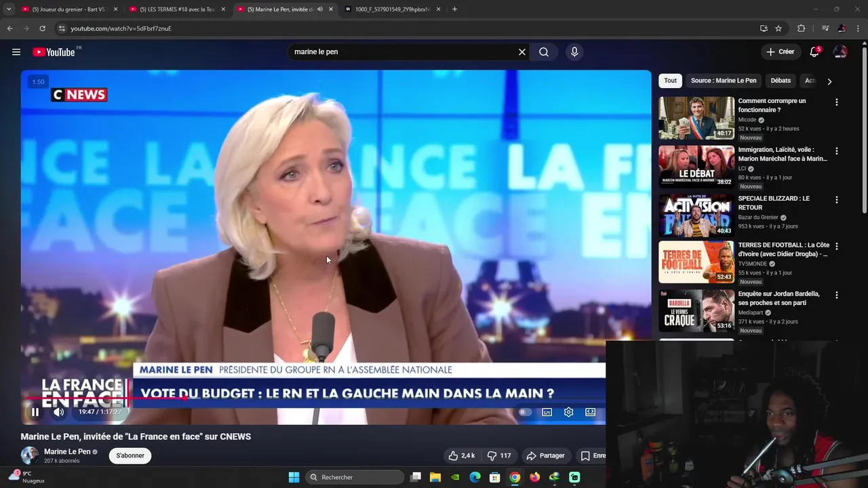Open the player settings gear
The width and height of the screenshot is (868, 488).
569,412
